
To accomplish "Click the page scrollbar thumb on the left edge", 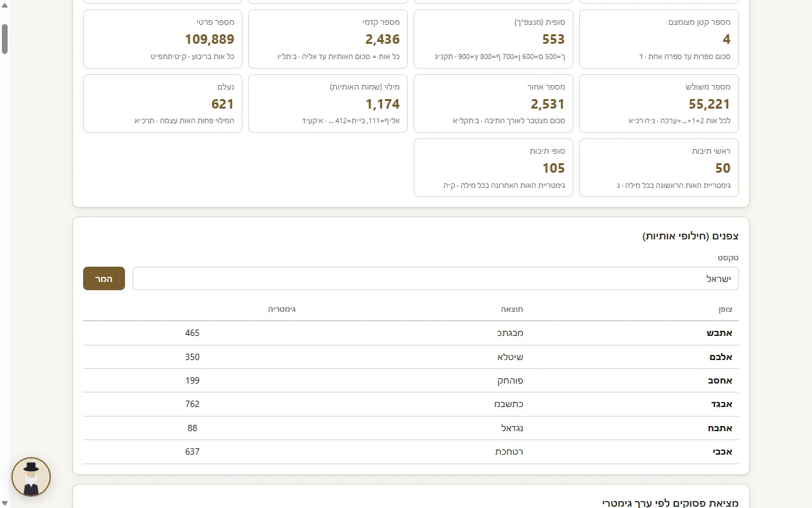I will pyautogui.click(x=4, y=39).
